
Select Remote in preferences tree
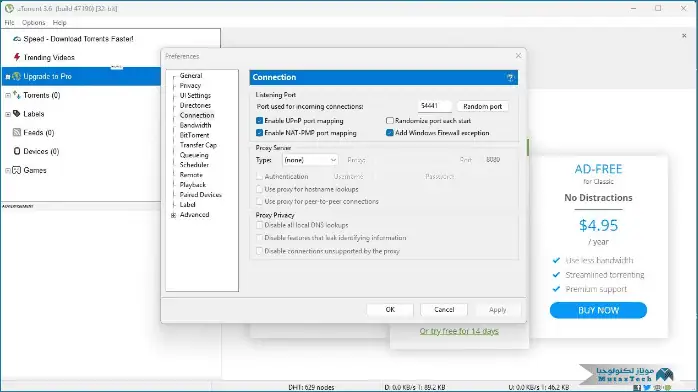191,175
